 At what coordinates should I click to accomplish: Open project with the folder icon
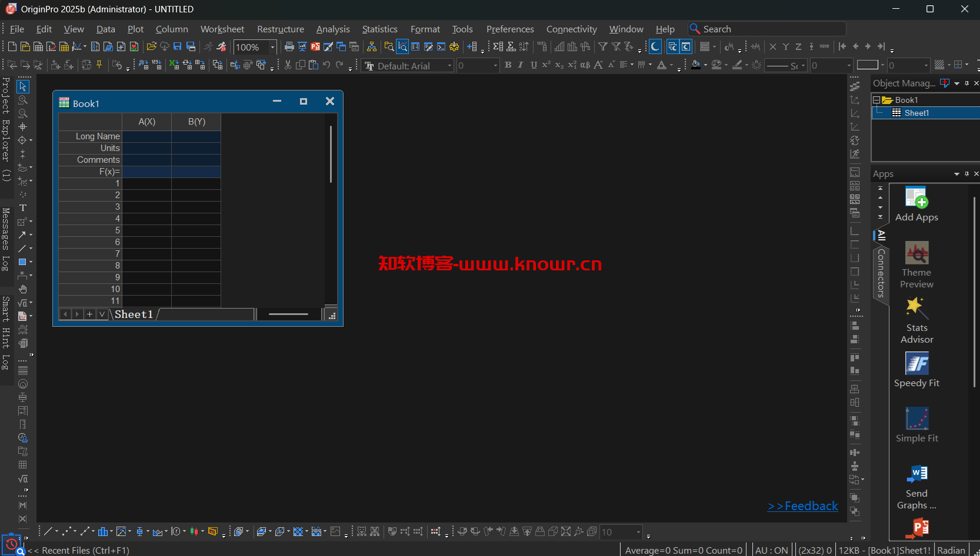151,46
